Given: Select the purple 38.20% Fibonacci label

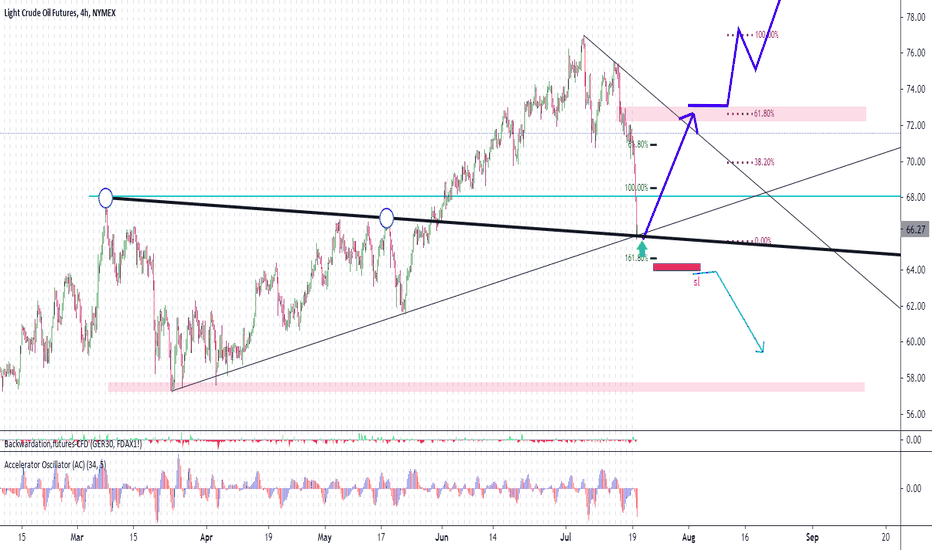Looking at the screenshot, I should 764,162.
